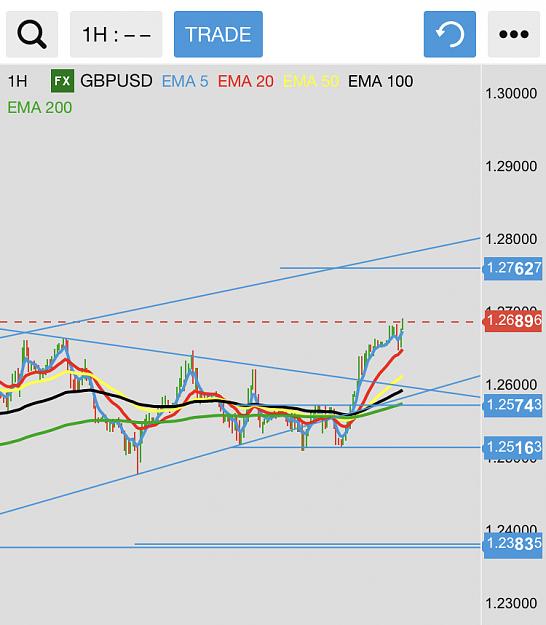Click the EMA 100 indicator label
This screenshot has width=546, height=625.
tap(381, 81)
